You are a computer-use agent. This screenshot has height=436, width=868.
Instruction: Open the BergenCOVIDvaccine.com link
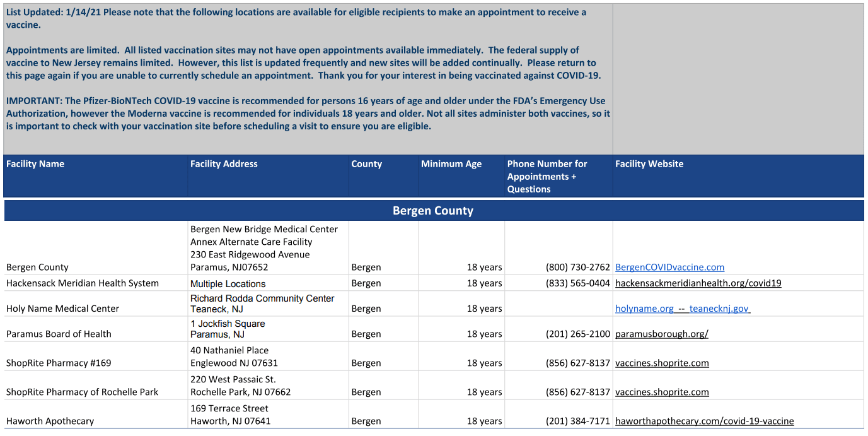[669, 268]
